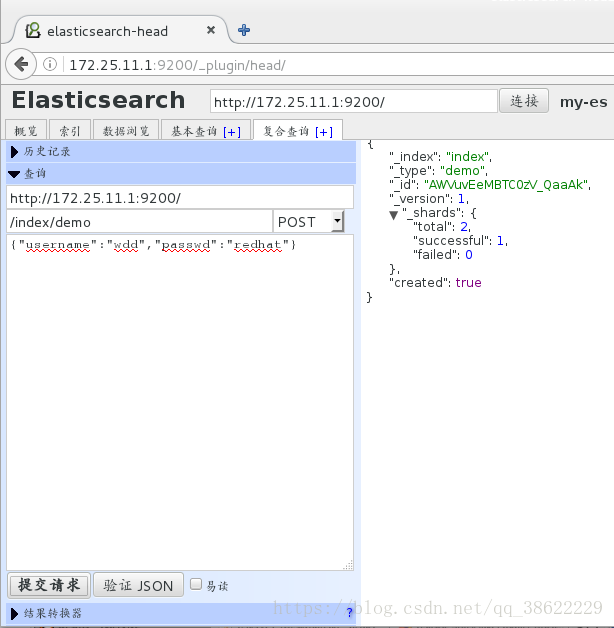The width and height of the screenshot is (614, 628).
Task: Collapse the _shards node in JSON result
Action: 394,215
